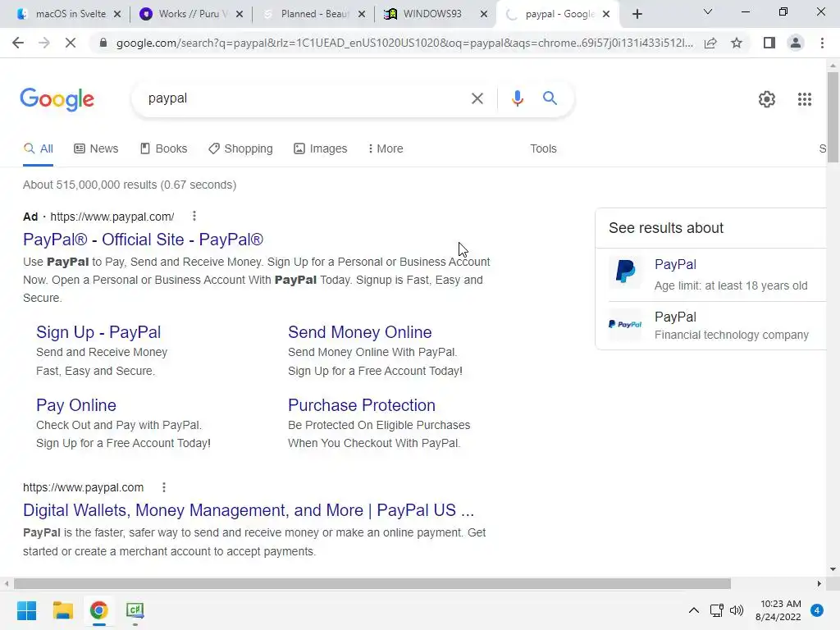The image size is (840, 630).
Task: Click the forward navigation arrow
Action: [44, 43]
